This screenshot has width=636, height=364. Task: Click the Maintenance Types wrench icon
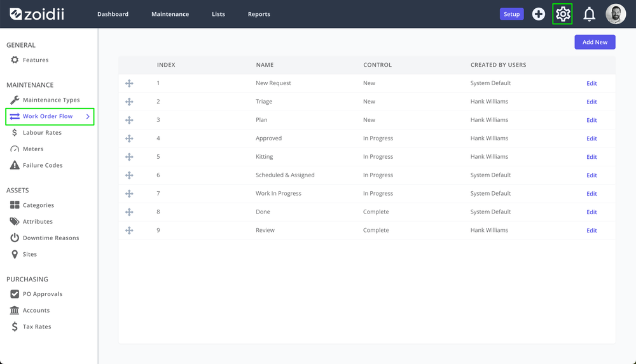(15, 100)
